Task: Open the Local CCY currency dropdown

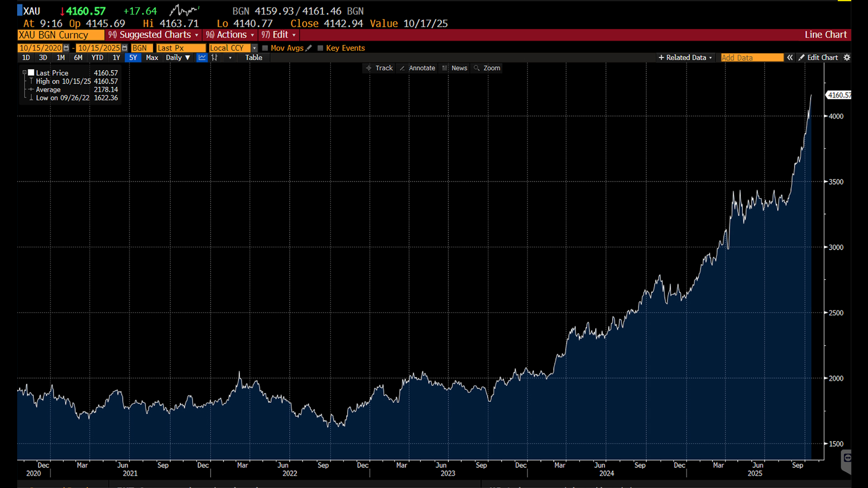Action: [x=254, y=48]
